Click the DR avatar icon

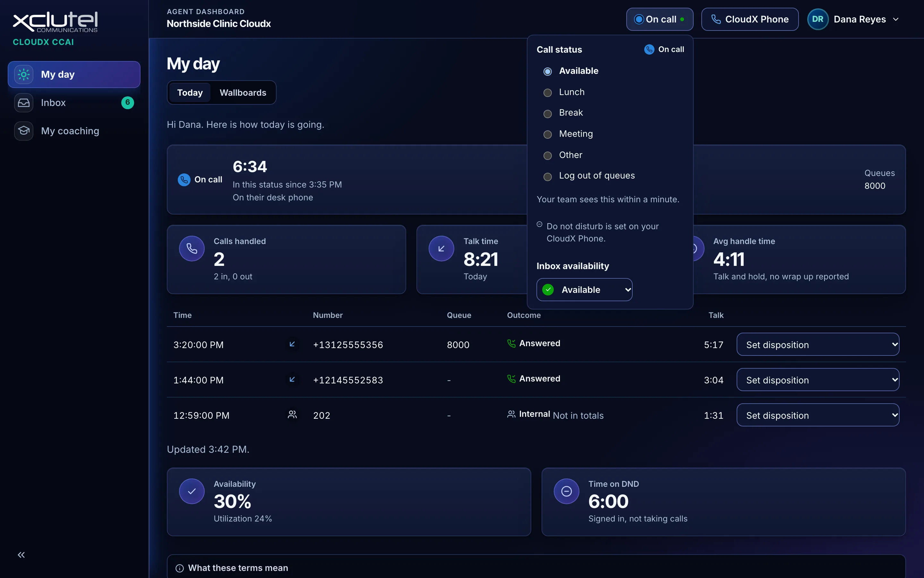pos(817,19)
